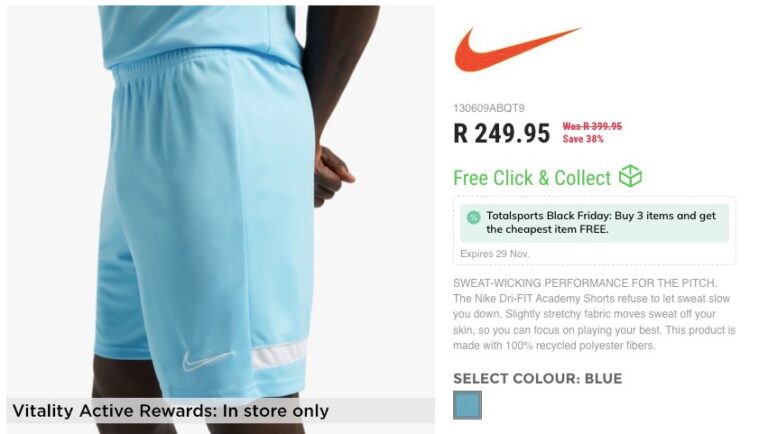Click the Vitality Active Rewards banner

click(x=220, y=410)
